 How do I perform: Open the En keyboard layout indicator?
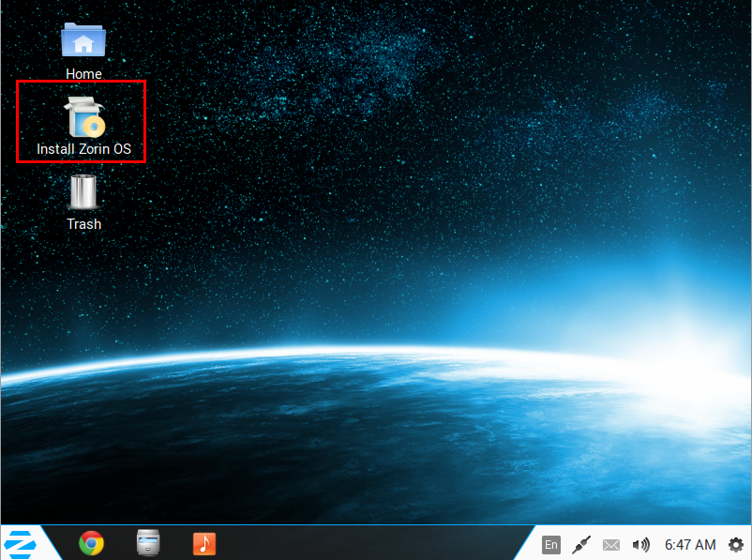click(551, 545)
